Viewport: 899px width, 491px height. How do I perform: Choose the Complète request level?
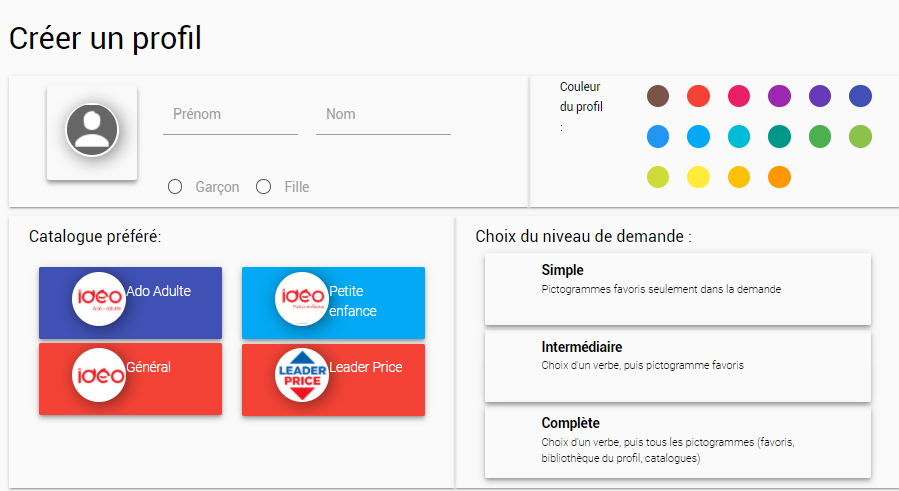[677, 442]
